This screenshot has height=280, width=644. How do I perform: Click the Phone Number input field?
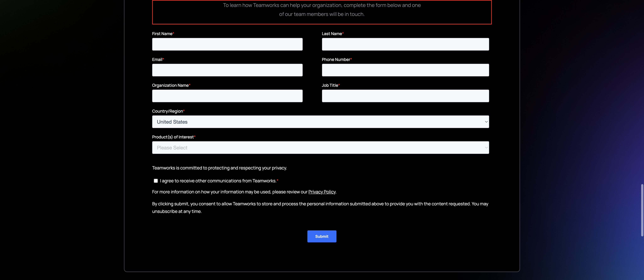(405, 70)
